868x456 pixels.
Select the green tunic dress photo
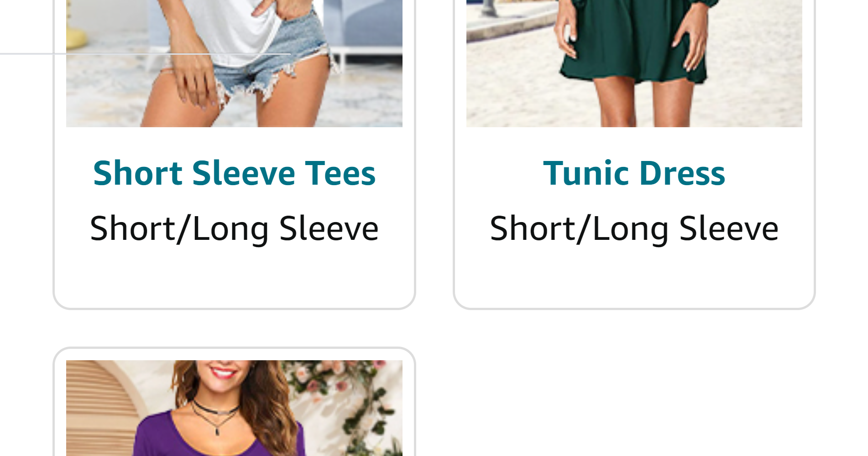point(634,63)
